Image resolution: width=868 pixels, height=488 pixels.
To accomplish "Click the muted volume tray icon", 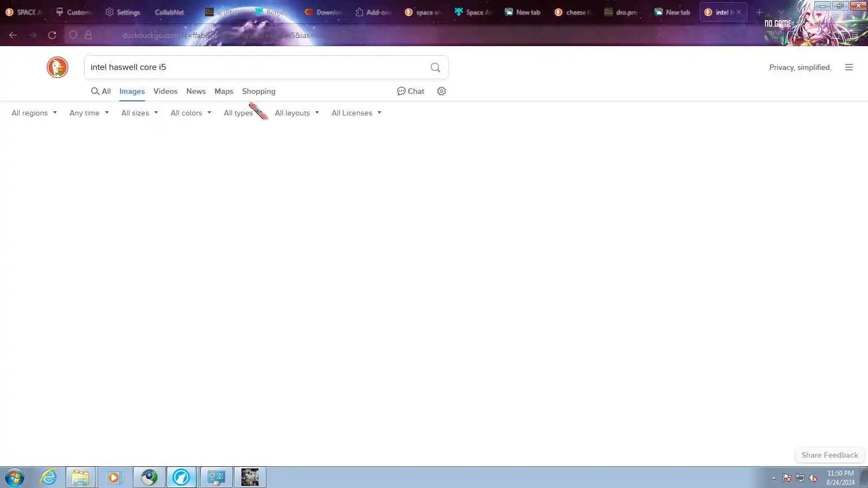I will (813, 478).
